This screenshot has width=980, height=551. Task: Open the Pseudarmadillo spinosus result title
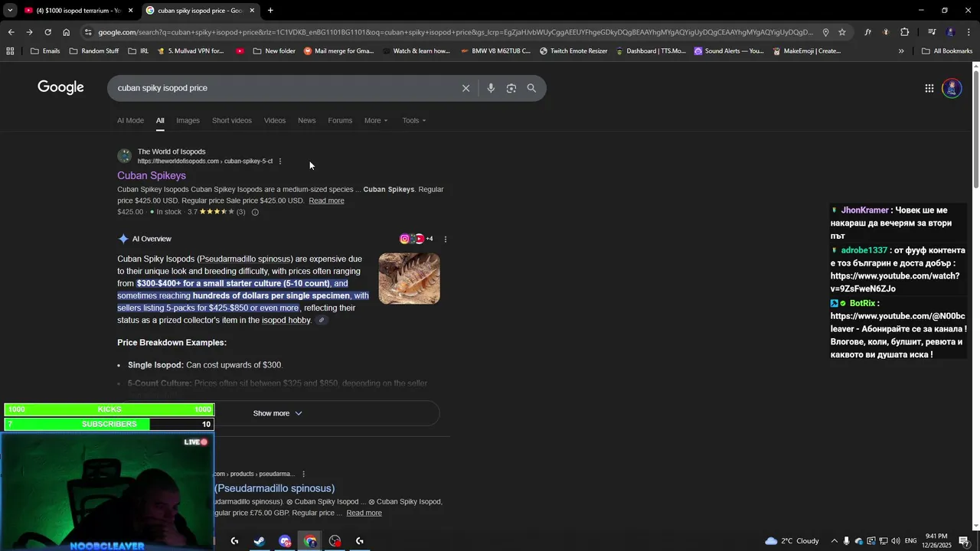[x=275, y=488]
